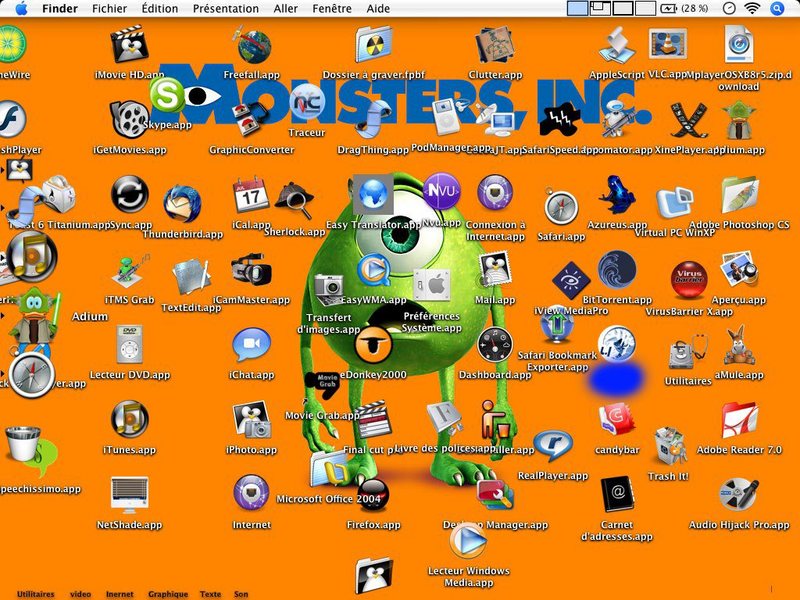
Task: Open the eDonkey2000 icon
Action: 373,345
